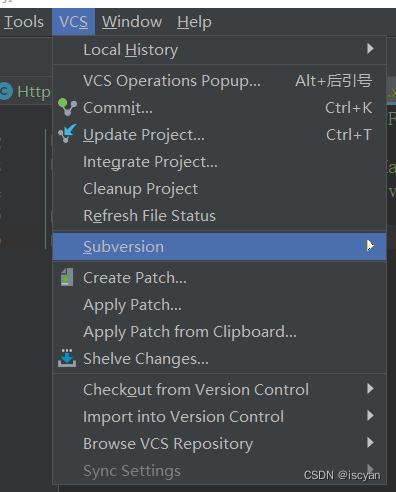Open the Help menu
The width and height of the screenshot is (396, 492).
tap(194, 22)
